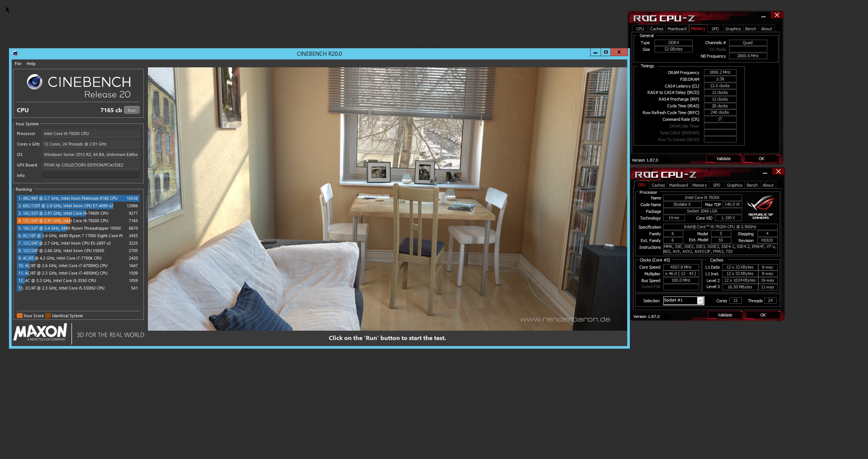
Task: Select ranking row Intel Core i5-3550
Action: [78, 281]
